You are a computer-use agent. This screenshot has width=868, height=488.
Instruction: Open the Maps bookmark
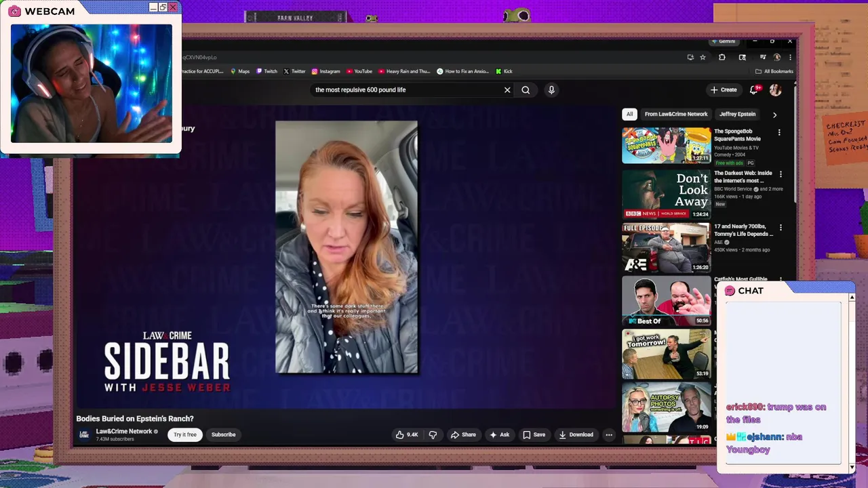240,71
